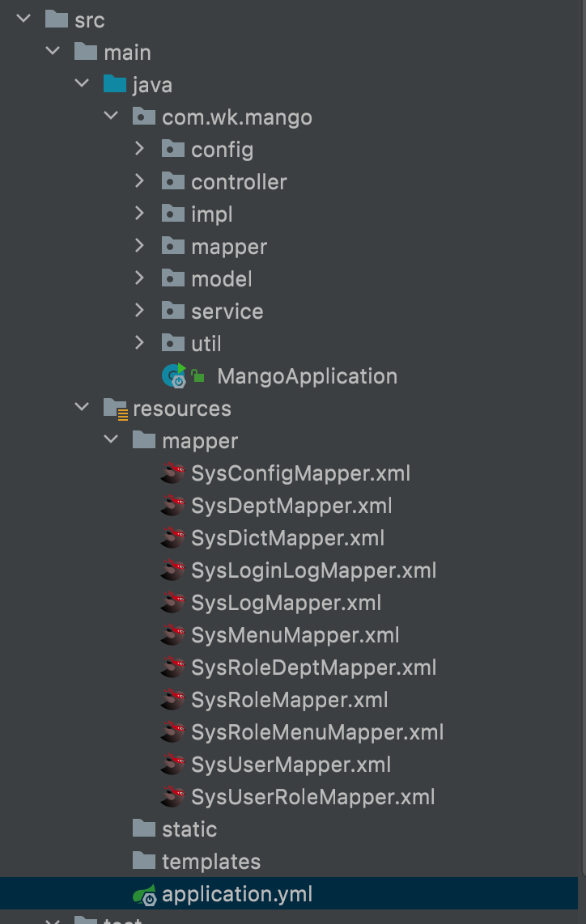Expand the config package
Image resolution: width=586 pixels, height=924 pixels.
pos(139,149)
